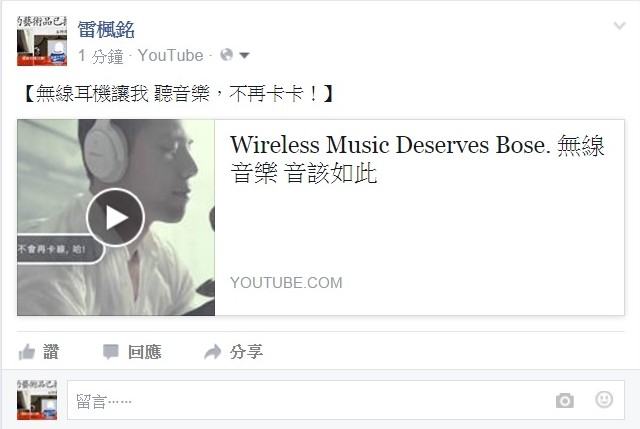Open the 1 分鐘 timestamp link
This screenshot has width=640, height=429.
click(x=100, y=56)
